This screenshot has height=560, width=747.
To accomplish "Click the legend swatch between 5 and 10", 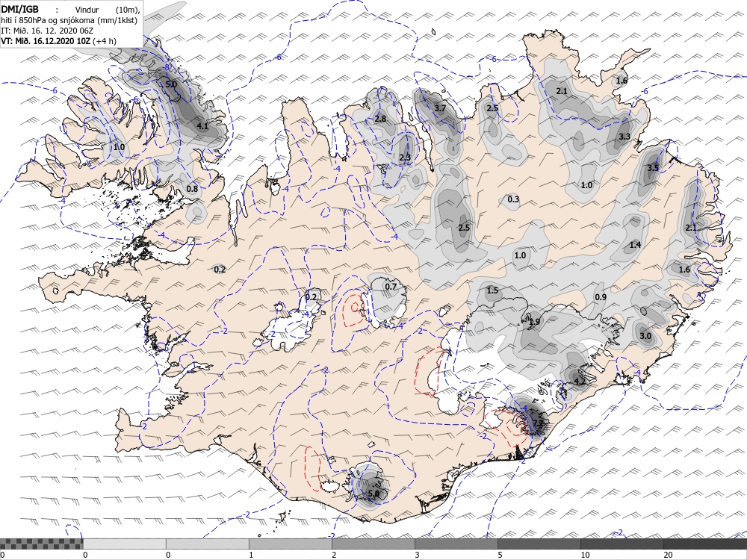I will coord(539,544).
